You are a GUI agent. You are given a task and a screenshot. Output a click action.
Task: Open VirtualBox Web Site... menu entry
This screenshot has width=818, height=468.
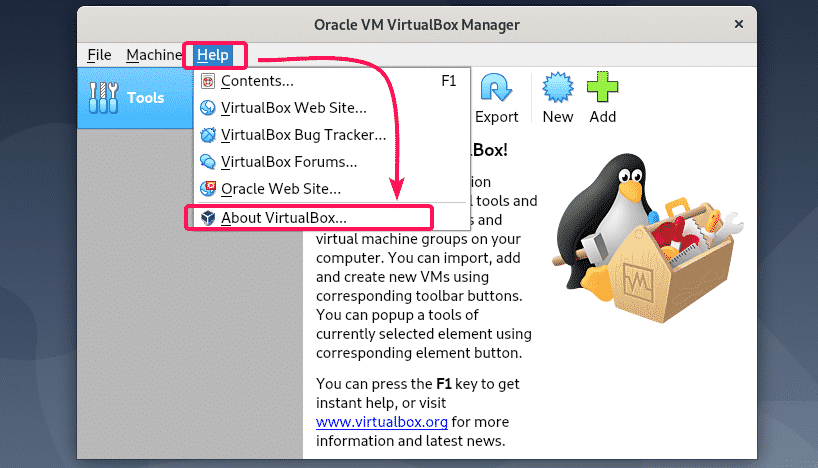point(332,107)
